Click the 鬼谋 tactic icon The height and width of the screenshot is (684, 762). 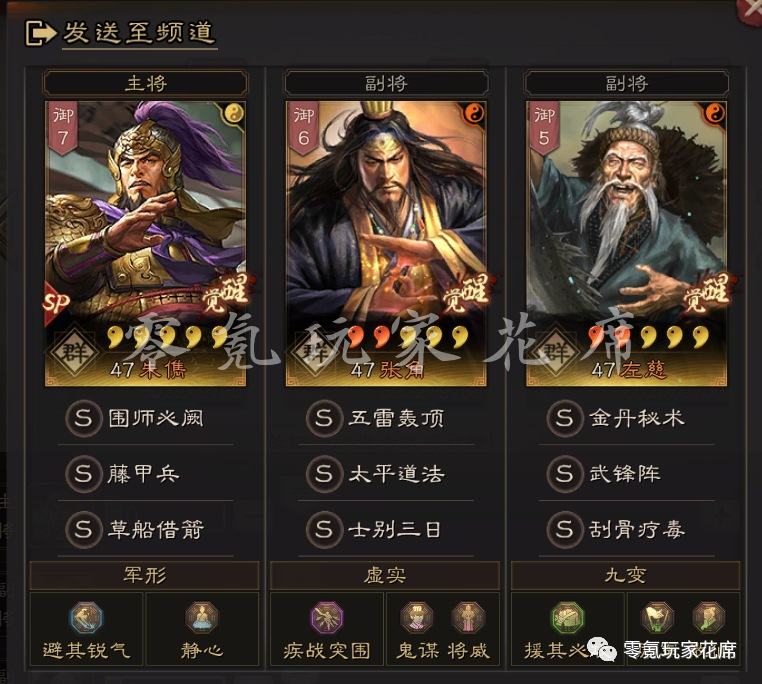point(417,617)
